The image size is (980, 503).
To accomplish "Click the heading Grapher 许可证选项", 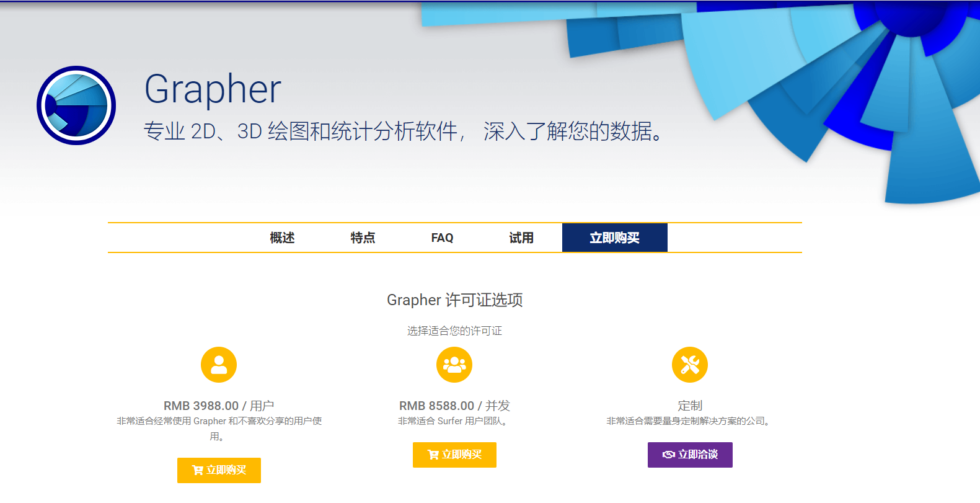I will pyautogui.click(x=455, y=300).
